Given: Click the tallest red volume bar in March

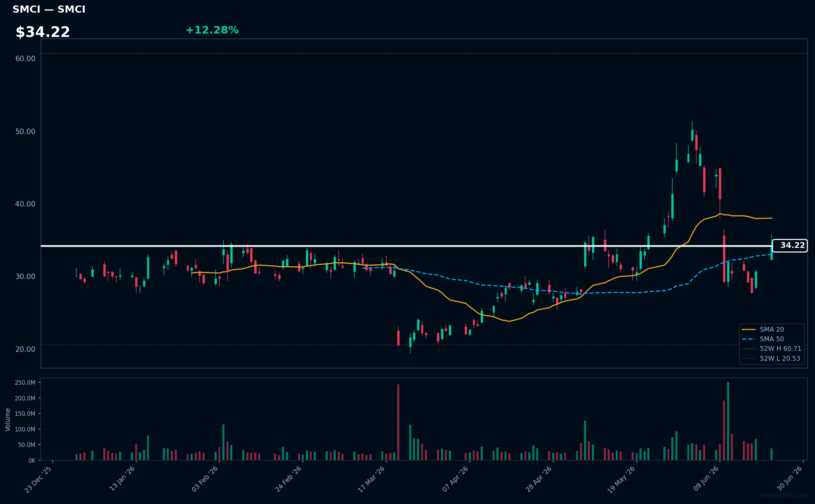Looking at the screenshot, I should (x=398, y=422).
